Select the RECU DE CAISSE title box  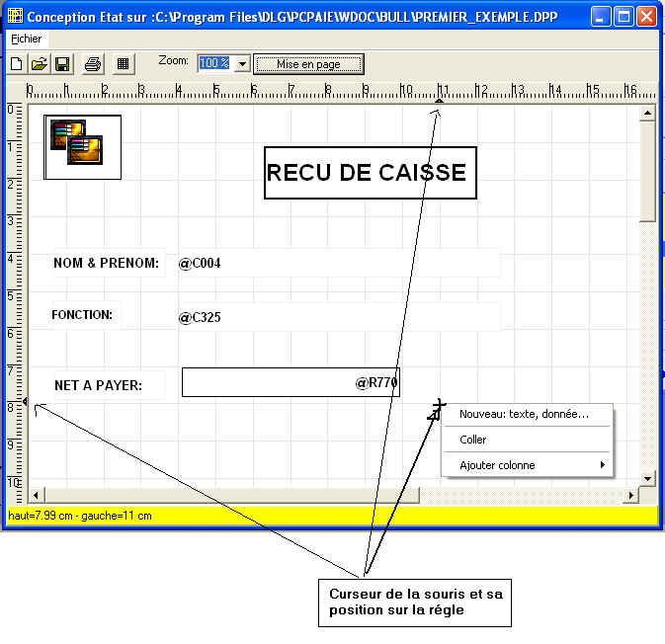tap(370, 173)
